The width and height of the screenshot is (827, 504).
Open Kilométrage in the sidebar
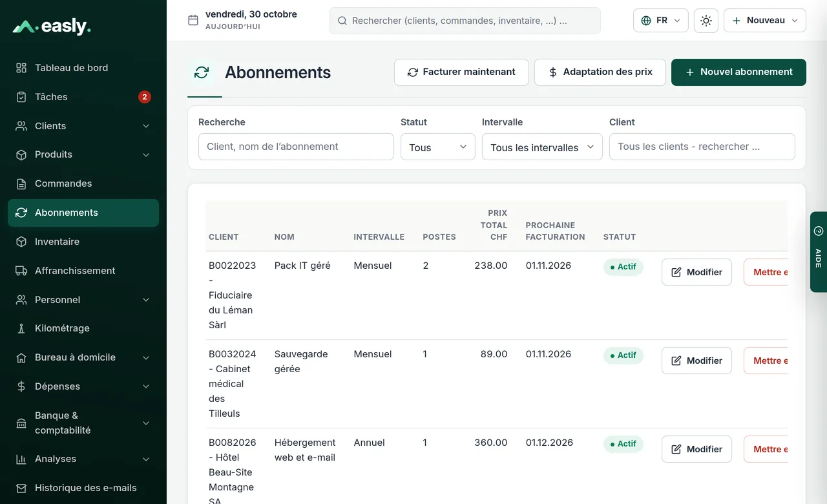click(x=83, y=328)
